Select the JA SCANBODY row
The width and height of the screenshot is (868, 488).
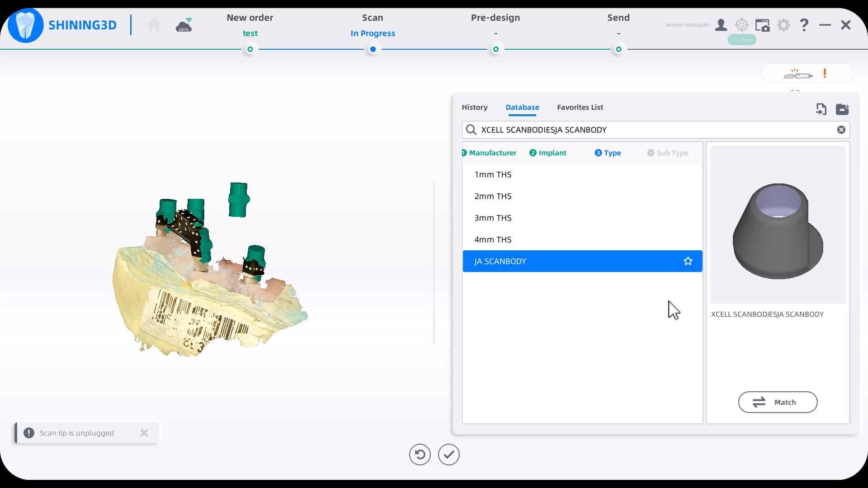(x=582, y=261)
